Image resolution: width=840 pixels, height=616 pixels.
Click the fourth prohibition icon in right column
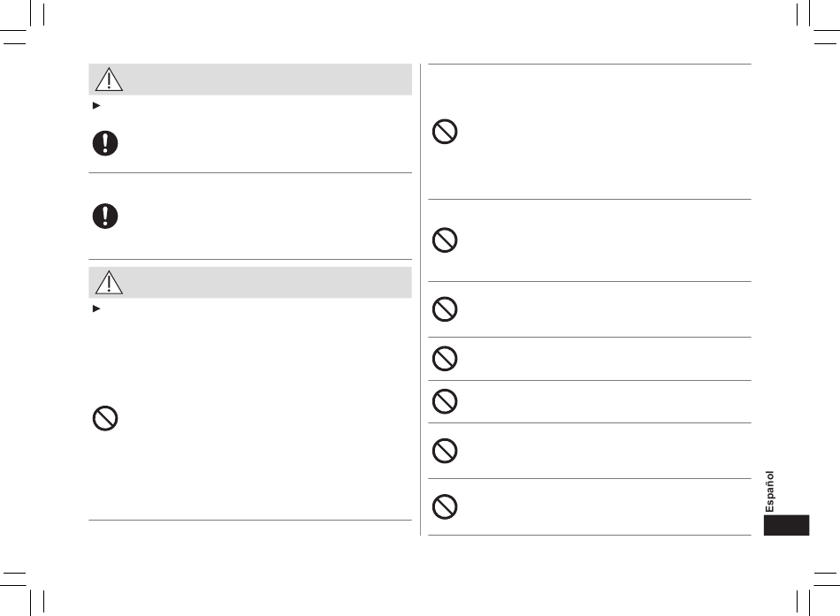(445, 358)
